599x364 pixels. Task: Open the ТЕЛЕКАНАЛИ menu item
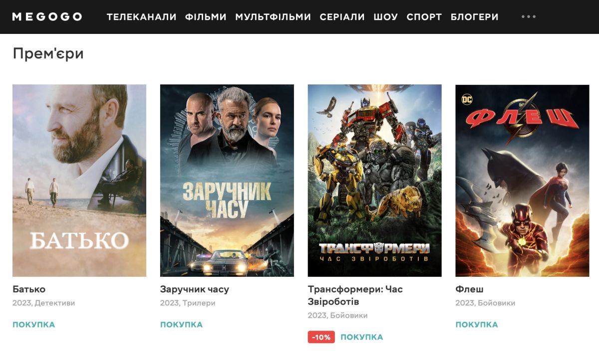(x=142, y=17)
